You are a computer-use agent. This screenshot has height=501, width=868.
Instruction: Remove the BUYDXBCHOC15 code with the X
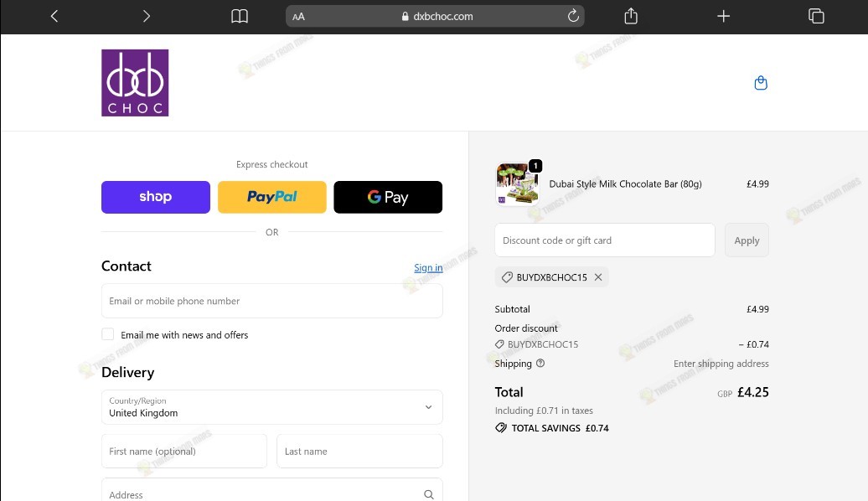click(x=598, y=277)
